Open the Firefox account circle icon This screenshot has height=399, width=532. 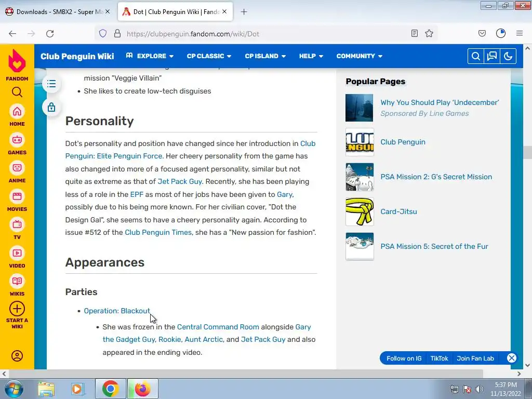pos(501,33)
